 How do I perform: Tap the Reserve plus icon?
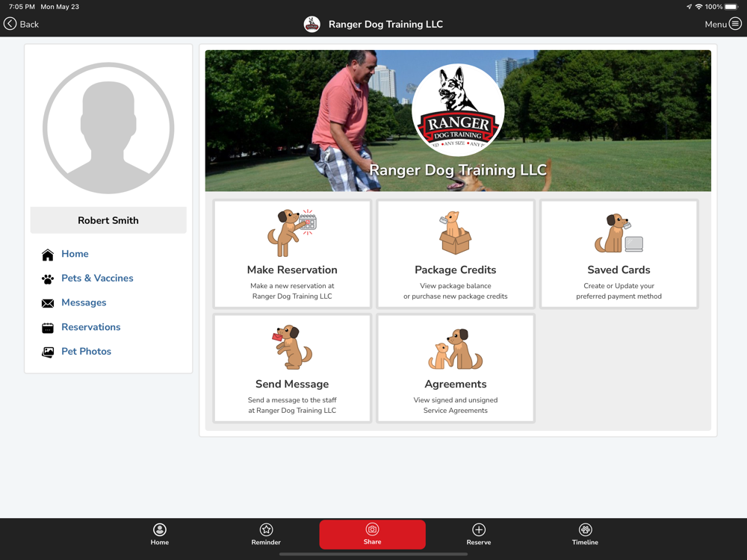[x=479, y=529]
